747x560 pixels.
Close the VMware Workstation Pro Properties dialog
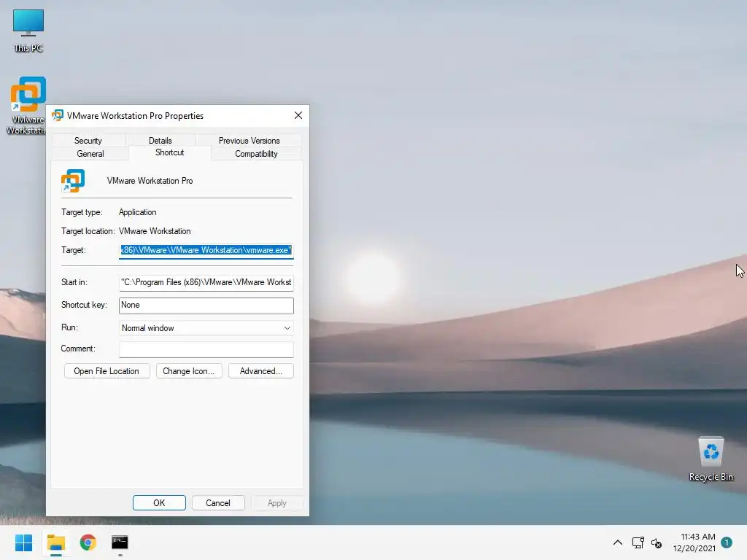click(x=298, y=116)
